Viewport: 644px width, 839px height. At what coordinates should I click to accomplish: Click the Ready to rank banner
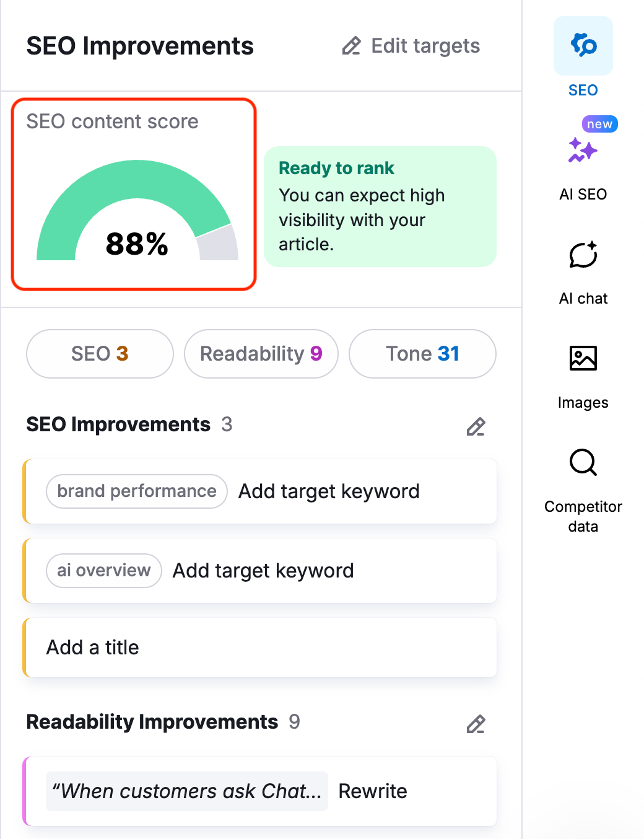380,207
